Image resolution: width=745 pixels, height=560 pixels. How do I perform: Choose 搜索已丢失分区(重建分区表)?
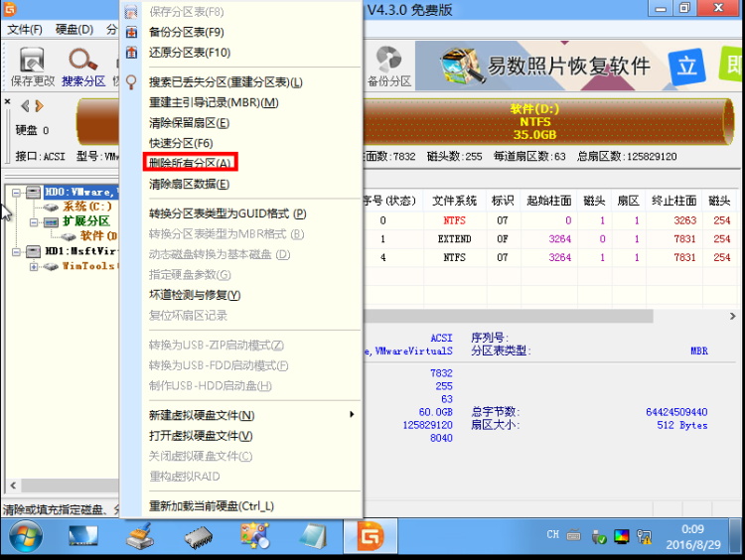[225, 82]
